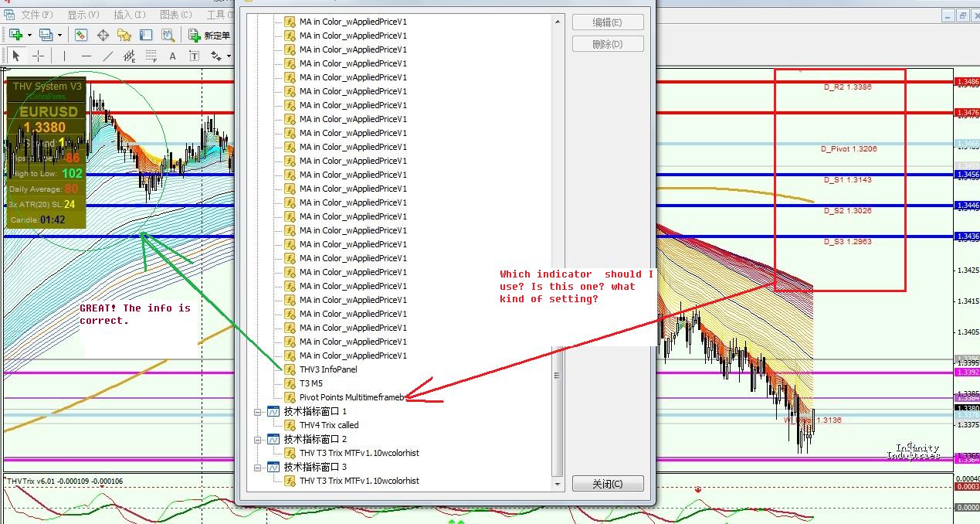Collapse the 技术指标窗口 2 tree node

[258, 439]
